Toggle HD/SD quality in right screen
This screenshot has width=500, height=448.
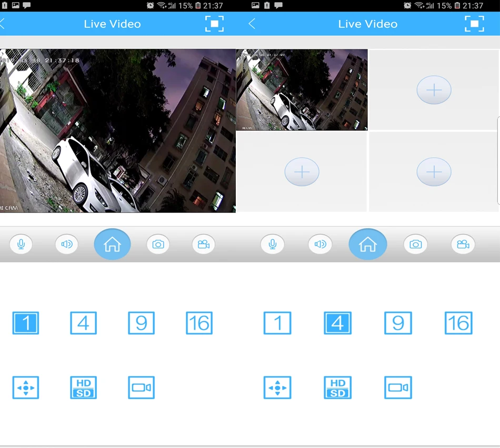tap(337, 388)
